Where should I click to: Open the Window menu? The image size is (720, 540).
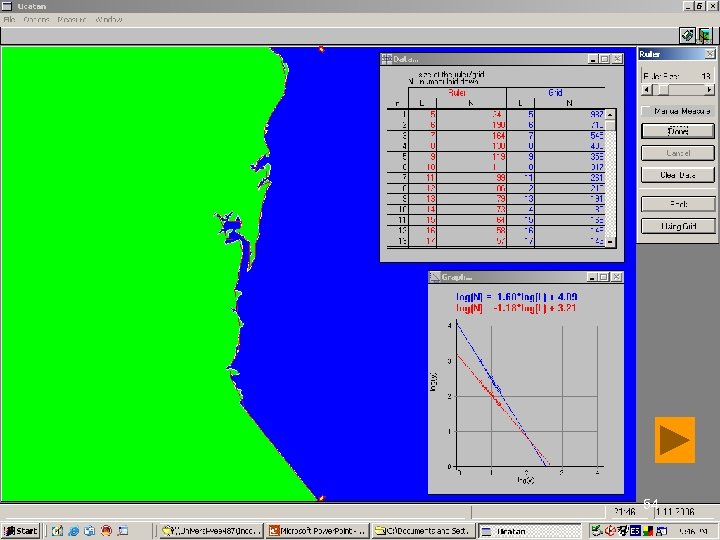point(109,20)
